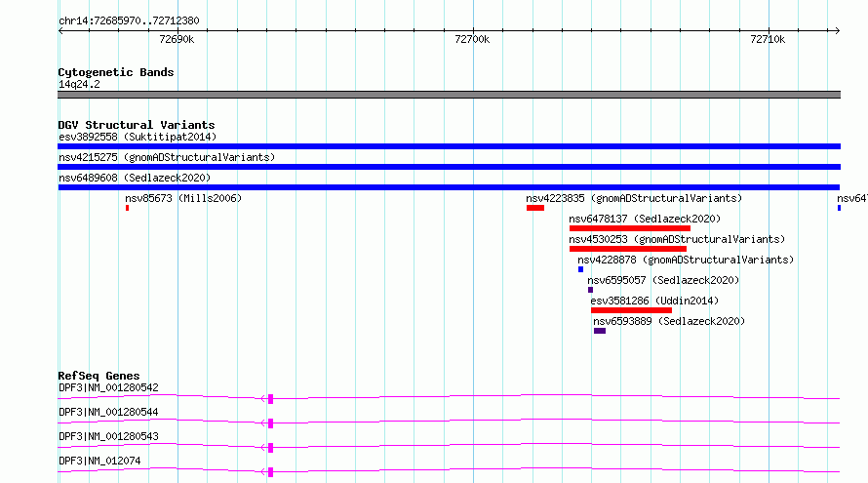This screenshot has height=483, width=868.
Task: Open the esv3581286 (Uddin2014) label
Action: click(654, 301)
